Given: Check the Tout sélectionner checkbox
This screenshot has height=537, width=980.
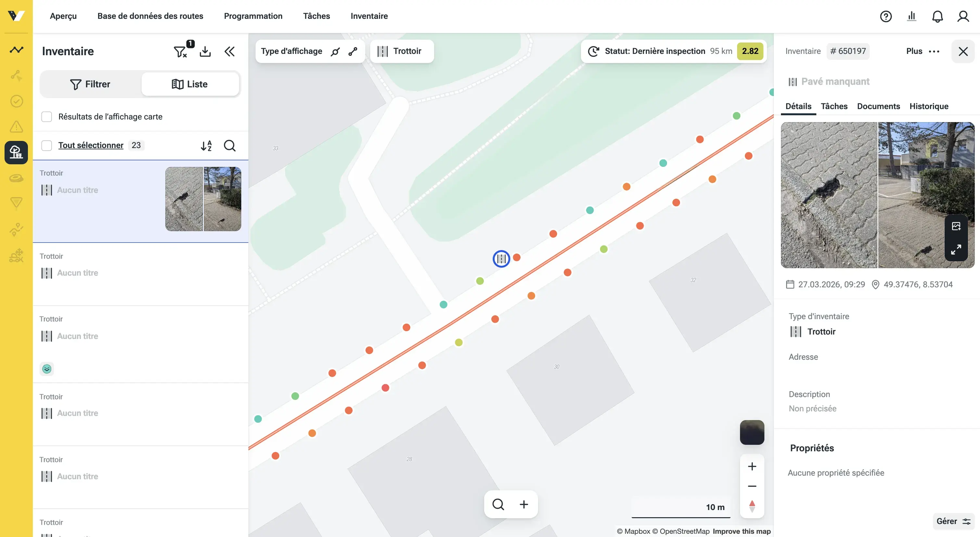Looking at the screenshot, I should 46,145.
